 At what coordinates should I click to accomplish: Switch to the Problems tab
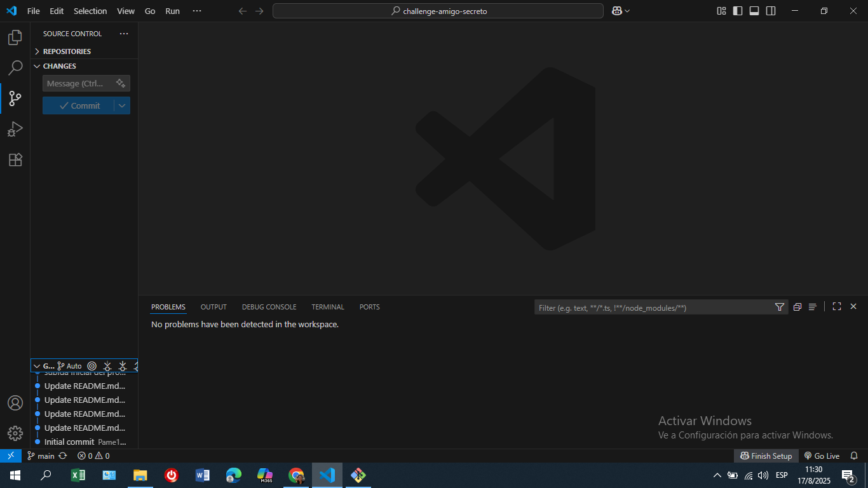[x=168, y=307]
